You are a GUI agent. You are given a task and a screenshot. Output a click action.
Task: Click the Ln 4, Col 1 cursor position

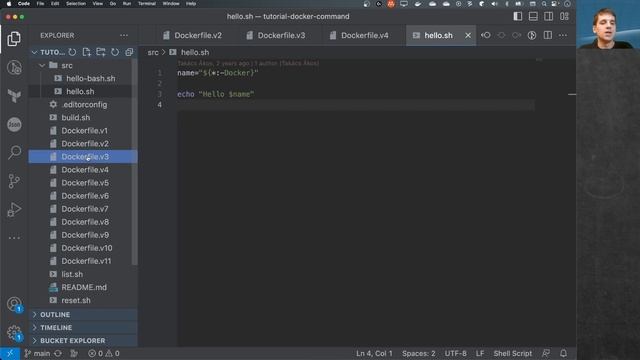click(x=374, y=353)
